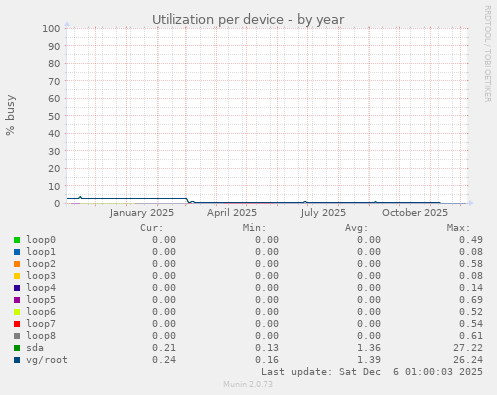The width and height of the screenshot is (497, 395).
Task: Click the 'Last update' timestamp line
Action: tap(372, 372)
